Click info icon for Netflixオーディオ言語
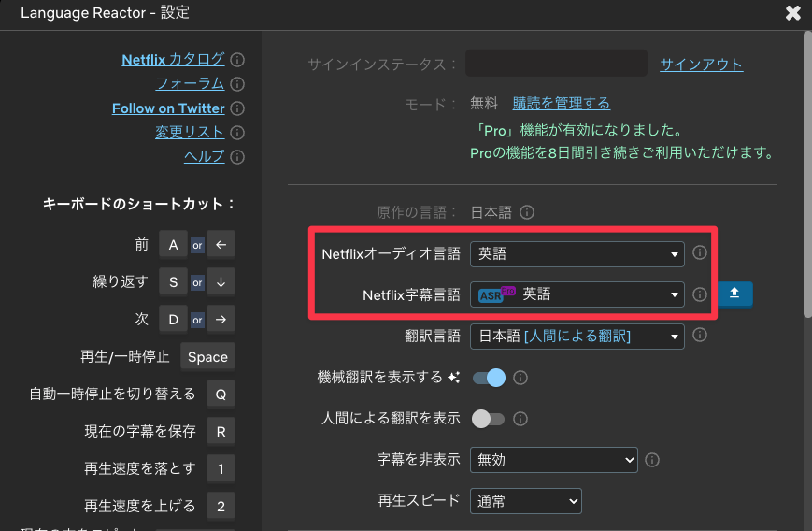 700,252
